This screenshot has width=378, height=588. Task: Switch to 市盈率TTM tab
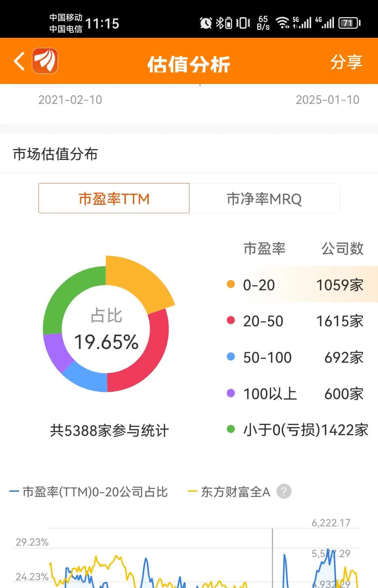tap(114, 198)
